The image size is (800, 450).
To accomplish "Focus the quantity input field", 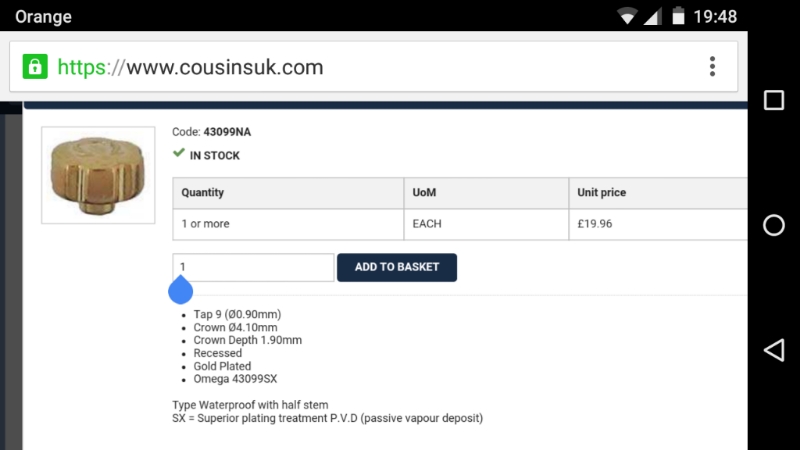I will [254, 267].
